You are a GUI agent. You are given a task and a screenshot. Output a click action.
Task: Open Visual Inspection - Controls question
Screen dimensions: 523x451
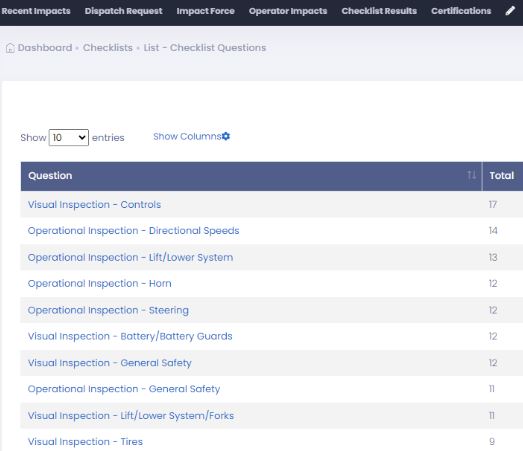(x=94, y=204)
